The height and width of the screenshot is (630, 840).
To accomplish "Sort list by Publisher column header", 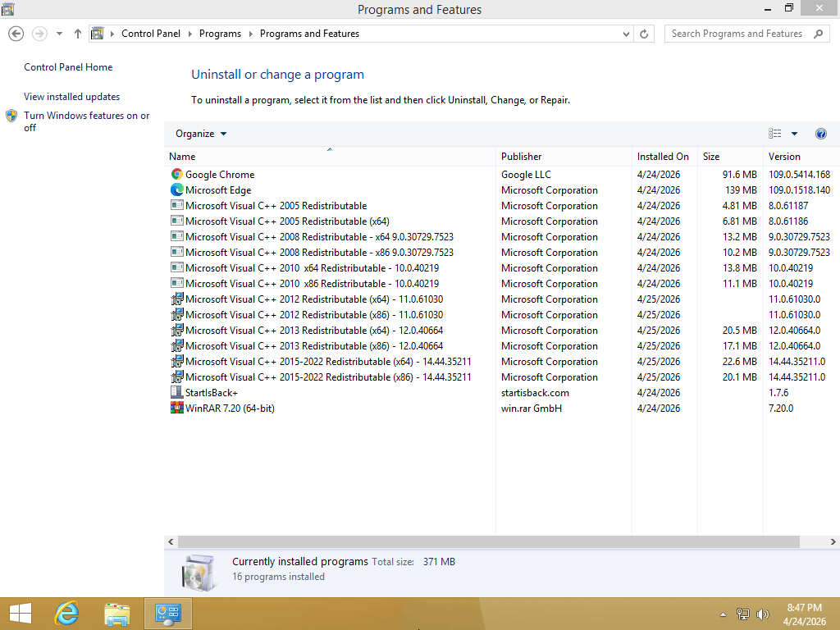I will pyautogui.click(x=522, y=156).
